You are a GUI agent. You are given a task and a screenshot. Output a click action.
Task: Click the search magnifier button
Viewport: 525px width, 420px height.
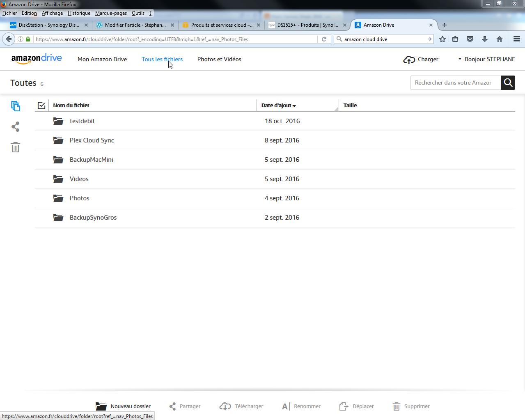[x=508, y=83]
